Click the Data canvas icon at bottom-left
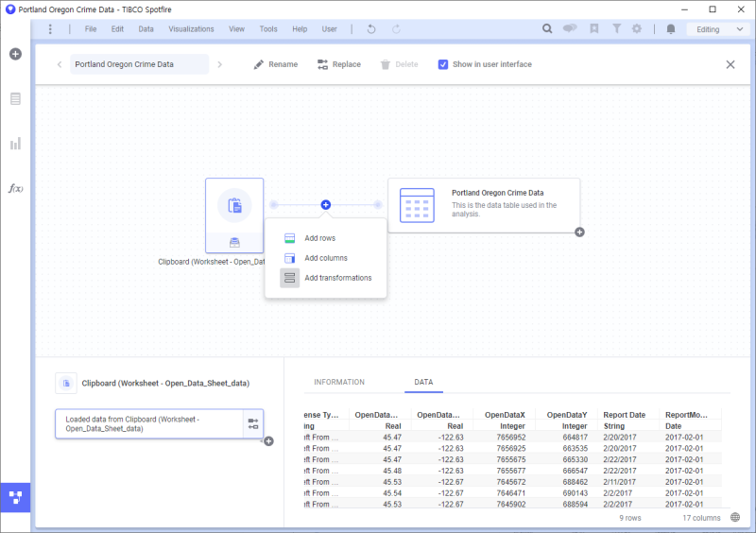Screen dimensions: 756x533 click(15, 496)
